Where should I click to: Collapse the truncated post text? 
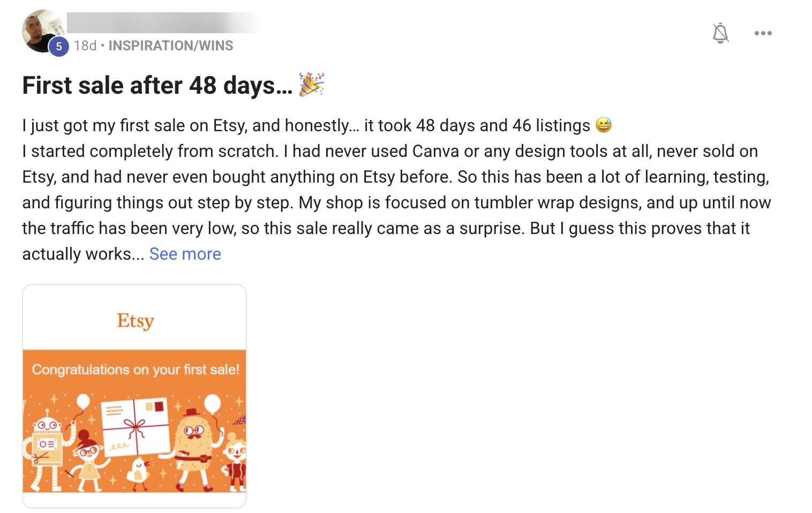[185, 253]
